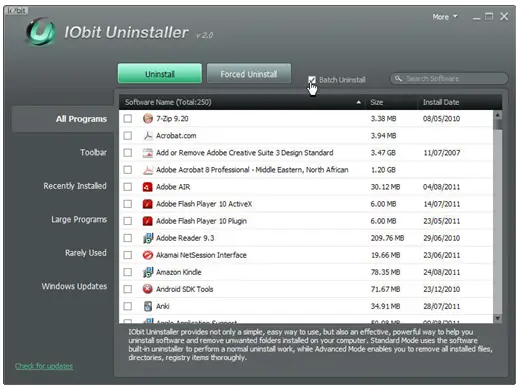The width and height of the screenshot is (517, 387).
Task: Click the IObit Uninstaller logo
Action: (x=41, y=32)
